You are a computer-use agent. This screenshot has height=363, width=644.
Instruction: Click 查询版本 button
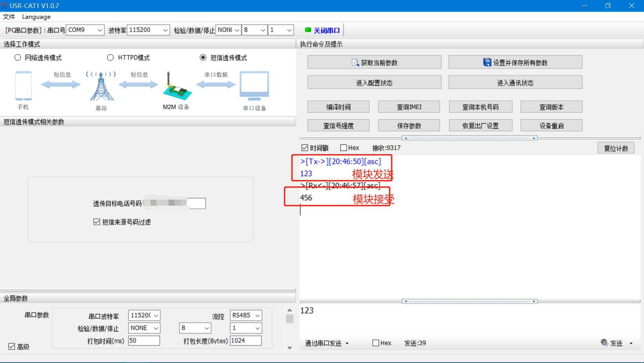(x=551, y=107)
